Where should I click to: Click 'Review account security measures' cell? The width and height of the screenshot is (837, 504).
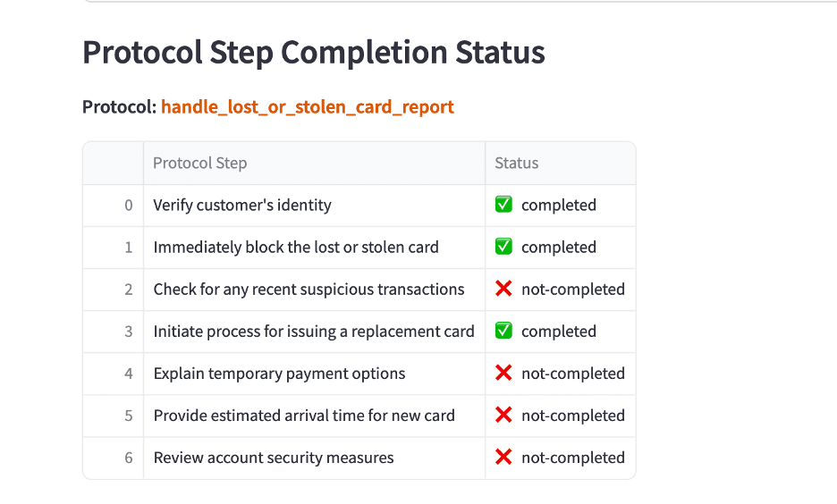[x=315, y=458]
